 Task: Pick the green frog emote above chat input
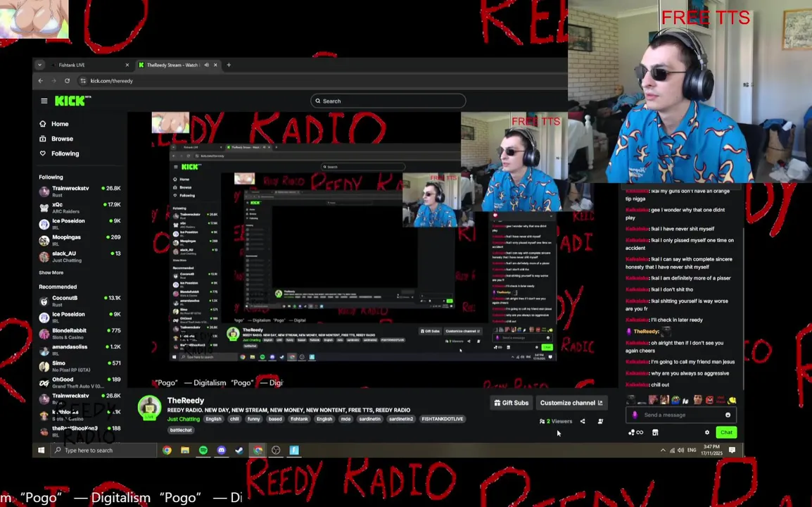pyautogui.click(x=675, y=400)
